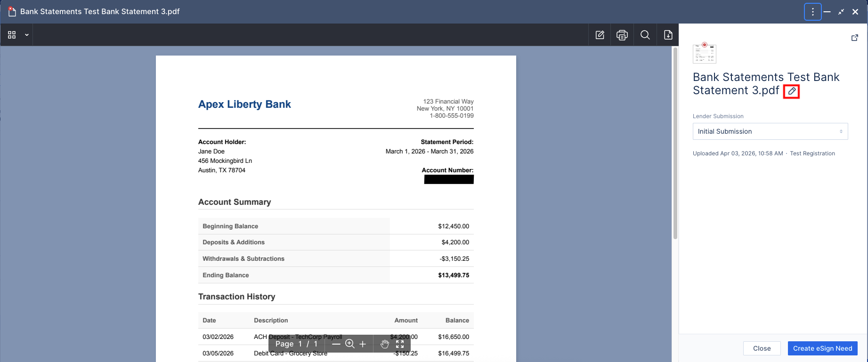
Task: Click the '1-800-555-0199' phone number
Action: click(452, 116)
